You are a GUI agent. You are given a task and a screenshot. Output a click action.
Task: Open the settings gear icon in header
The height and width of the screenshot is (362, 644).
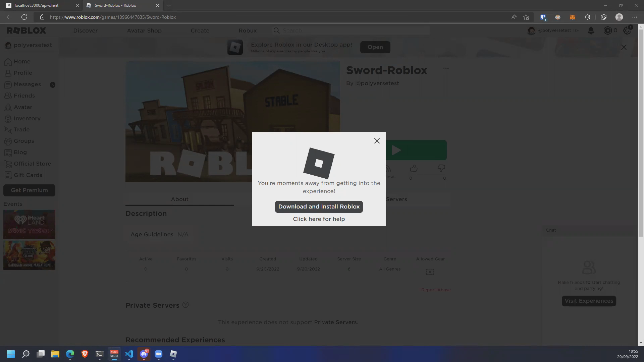coord(627,31)
